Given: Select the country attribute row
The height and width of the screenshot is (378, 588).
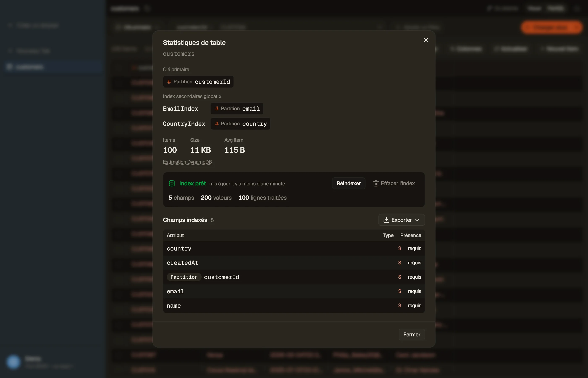Looking at the screenshot, I should pyautogui.click(x=294, y=249).
